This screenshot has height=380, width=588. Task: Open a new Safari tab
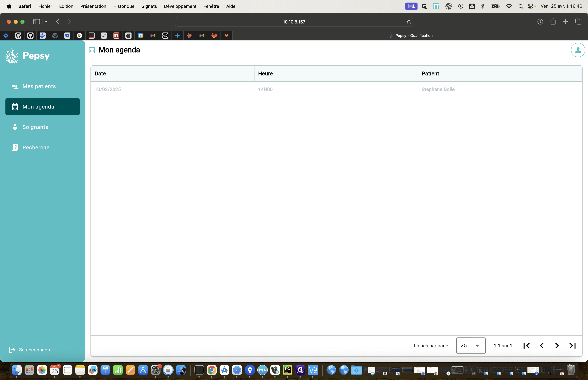click(x=565, y=22)
